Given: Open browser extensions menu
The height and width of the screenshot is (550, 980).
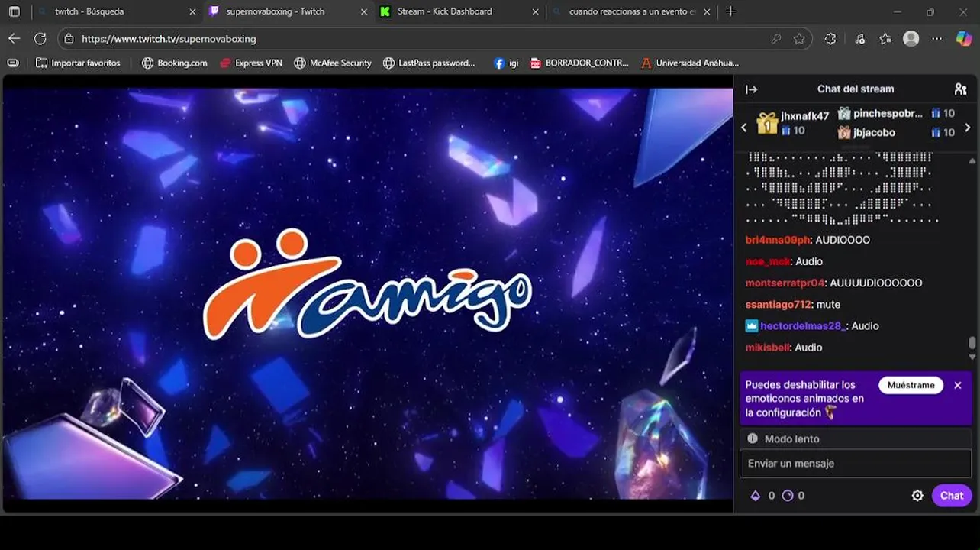Looking at the screenshot, I should (830, 38).
